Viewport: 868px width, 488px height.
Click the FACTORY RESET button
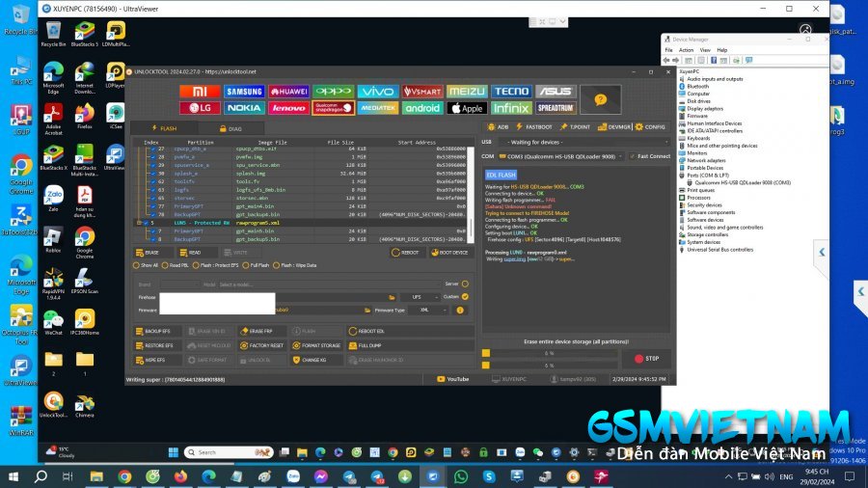click(x=261, y=346)
